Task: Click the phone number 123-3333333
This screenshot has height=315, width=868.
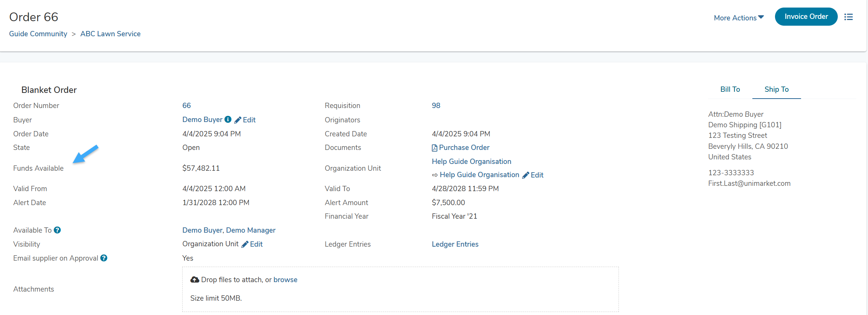Action: [x=731, y=173]
